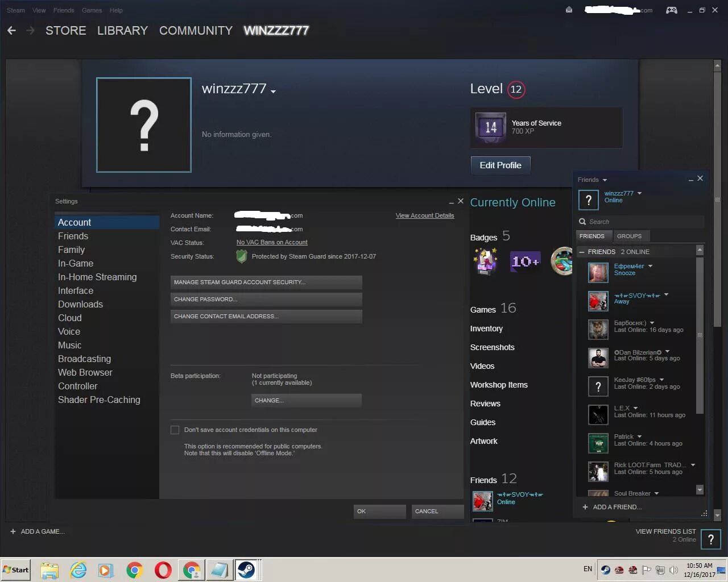Go to the LIBRARY tab
The width and height of the screenshot is (728, 582).
122,31
